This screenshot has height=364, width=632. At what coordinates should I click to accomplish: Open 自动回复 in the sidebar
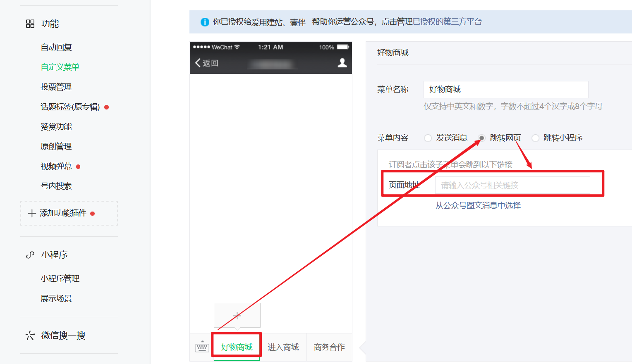[x=56, y=48]
